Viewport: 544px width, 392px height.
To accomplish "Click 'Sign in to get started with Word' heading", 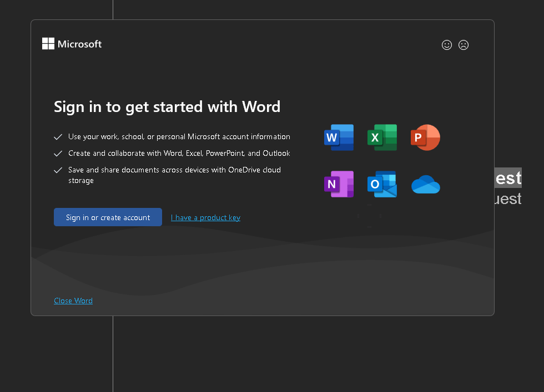I will tap(167, 107).
